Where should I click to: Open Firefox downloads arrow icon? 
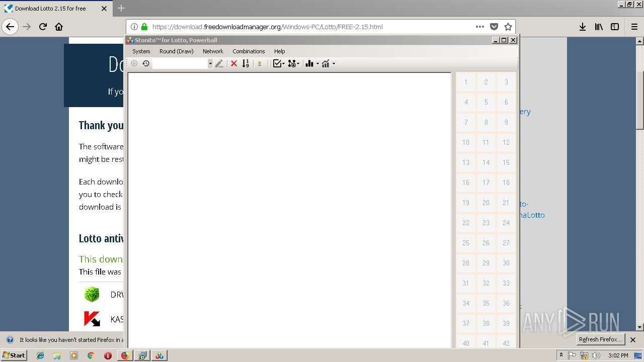582,27
